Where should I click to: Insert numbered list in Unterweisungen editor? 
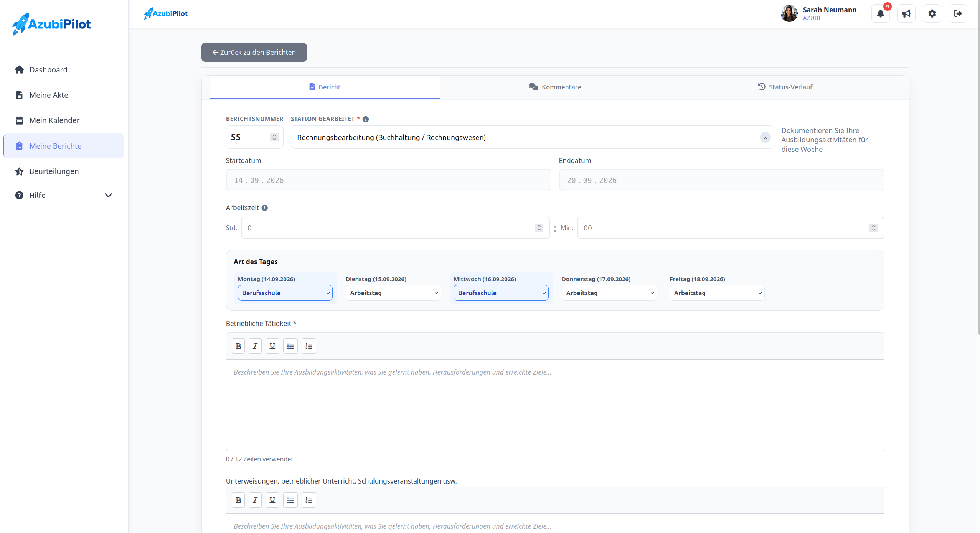click(309, 500)
